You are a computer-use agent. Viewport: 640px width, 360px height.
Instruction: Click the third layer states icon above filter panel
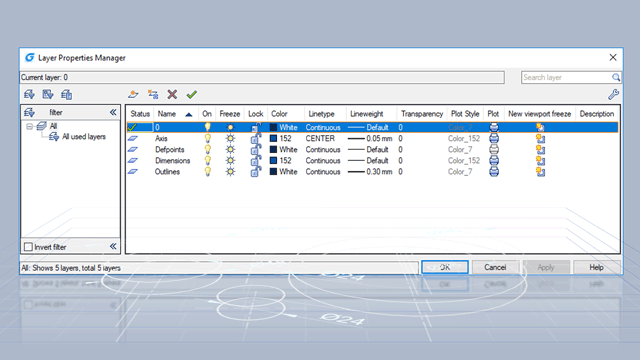point(67,95)
